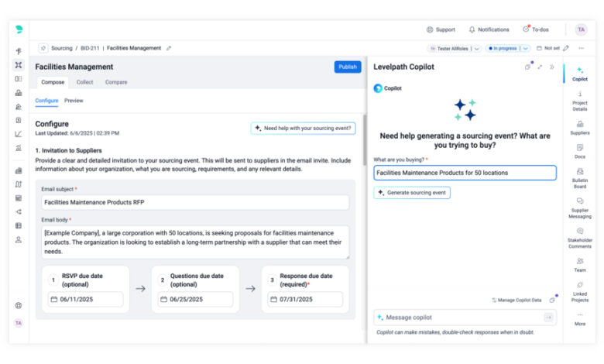Screen dimensions: 604x364
Task: Collapse the Copilot panel with double chevron
Action: point(551,67)
